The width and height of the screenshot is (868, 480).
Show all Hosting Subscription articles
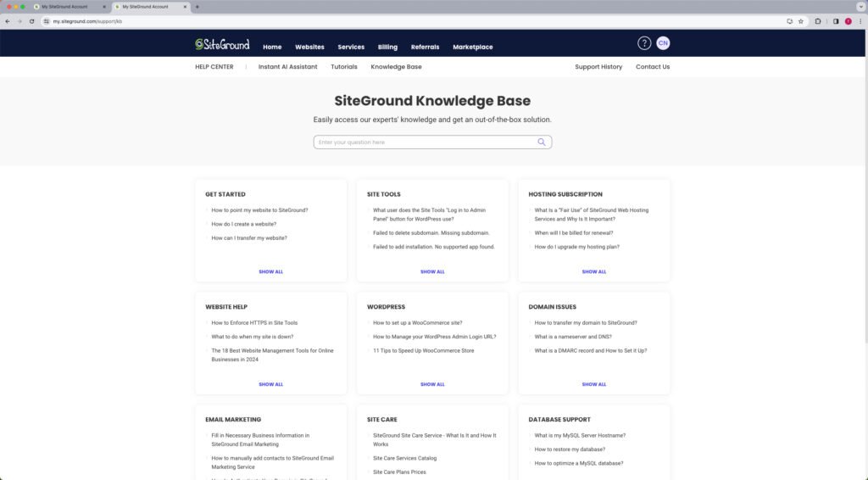(x=594, y=272)
